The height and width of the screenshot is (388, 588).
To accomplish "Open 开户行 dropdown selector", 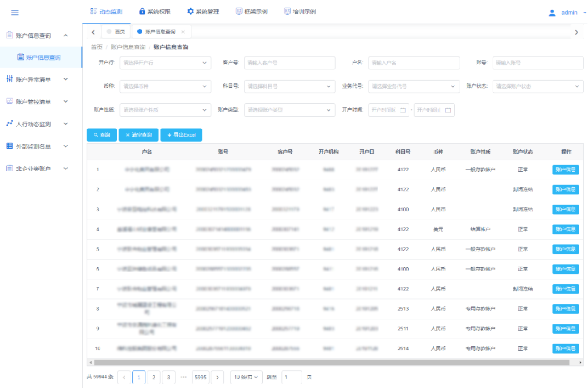I will click(165, 63).
